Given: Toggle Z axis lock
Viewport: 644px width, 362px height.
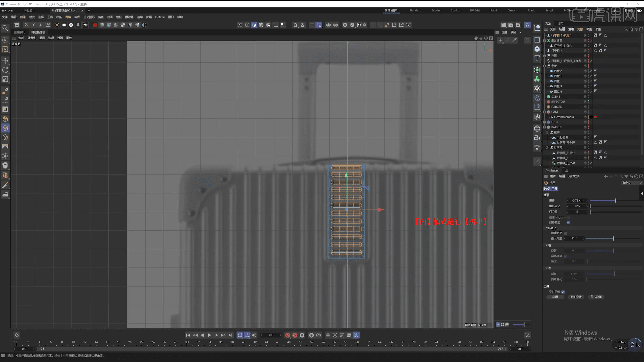Looking at the screenshot, I should pyautogui.click(x=40, y=25).
